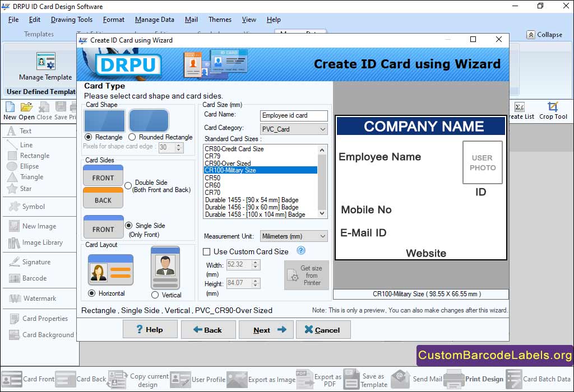The image size is (574, 392).
Task: Click the Height spinner control
Action: [256, 283]
